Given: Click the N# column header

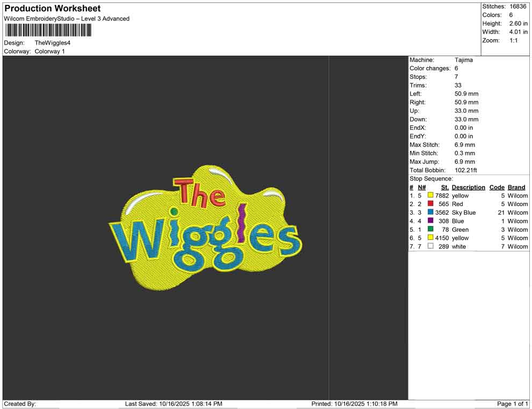Looking at the screenshot, I should 422,187.
